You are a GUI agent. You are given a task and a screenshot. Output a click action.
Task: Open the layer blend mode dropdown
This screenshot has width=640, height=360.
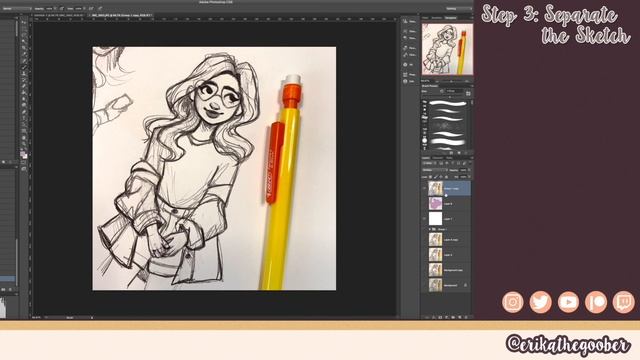pyautogui.click(x=434, y=170)
